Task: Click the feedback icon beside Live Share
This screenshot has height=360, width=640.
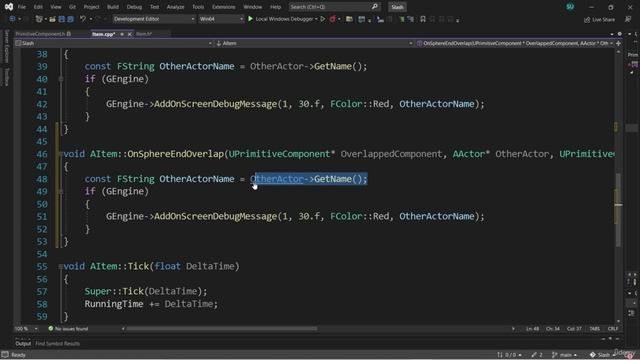Action: point(628,19)
